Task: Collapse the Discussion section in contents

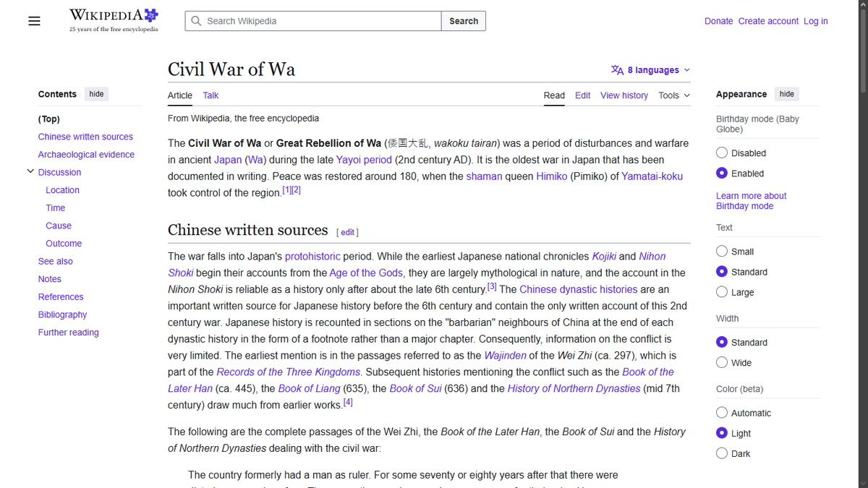Action: pyautogui.click(x=30, y=172)
